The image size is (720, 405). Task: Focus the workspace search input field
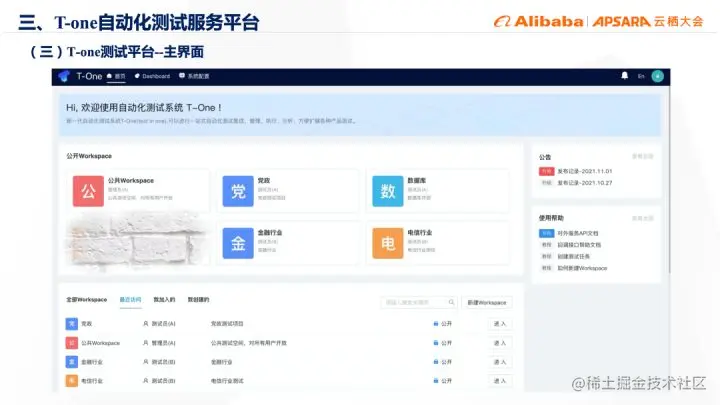point(419,302)
